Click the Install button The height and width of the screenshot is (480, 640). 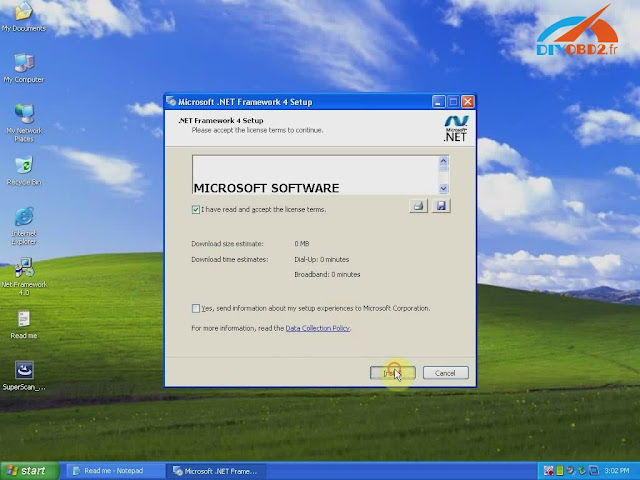click(x=393, y=373)
